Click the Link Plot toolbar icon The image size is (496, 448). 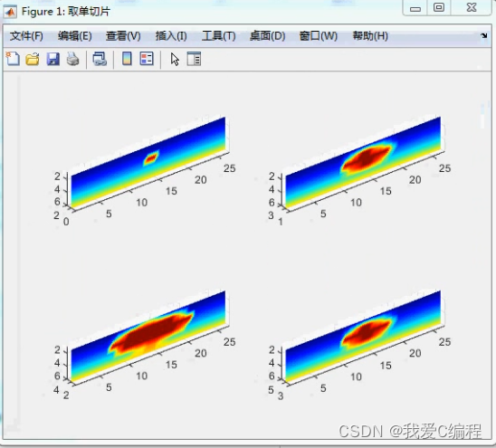100,59
